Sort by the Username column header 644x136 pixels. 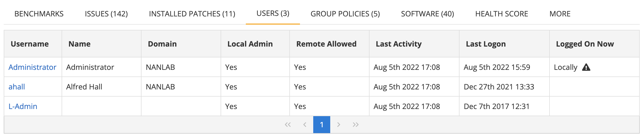30,44
